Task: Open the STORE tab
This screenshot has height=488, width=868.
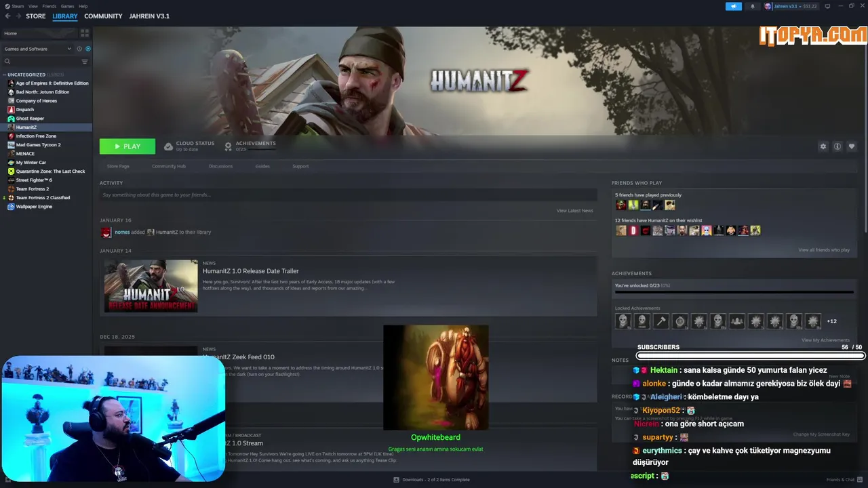Action: click(36, 16)
